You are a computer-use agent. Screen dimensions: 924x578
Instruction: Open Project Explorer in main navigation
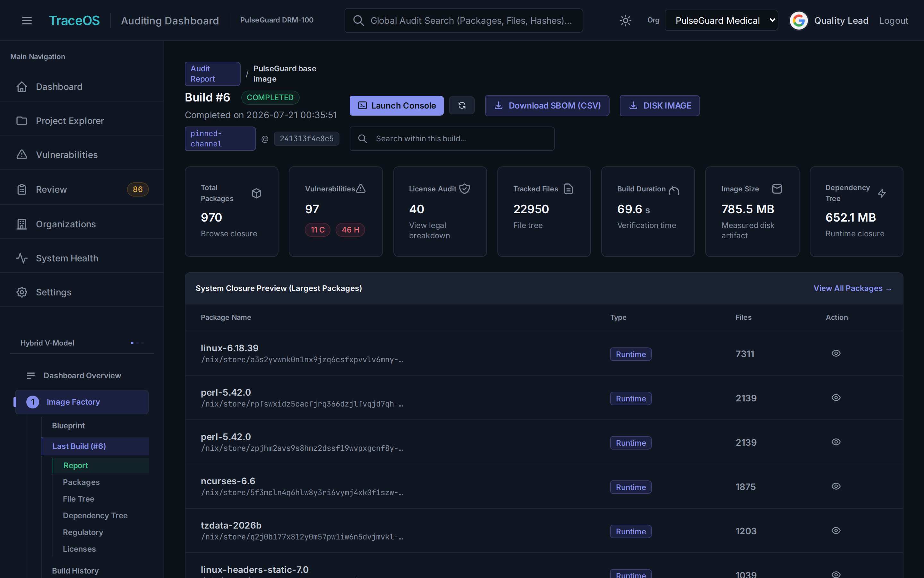coord(82,121)
